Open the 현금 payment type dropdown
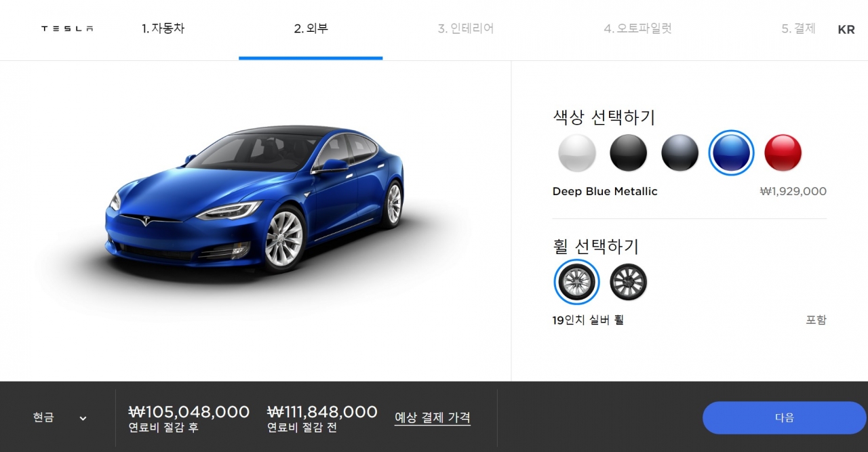This screenshot has height=452, width=868. pos(60,417)
